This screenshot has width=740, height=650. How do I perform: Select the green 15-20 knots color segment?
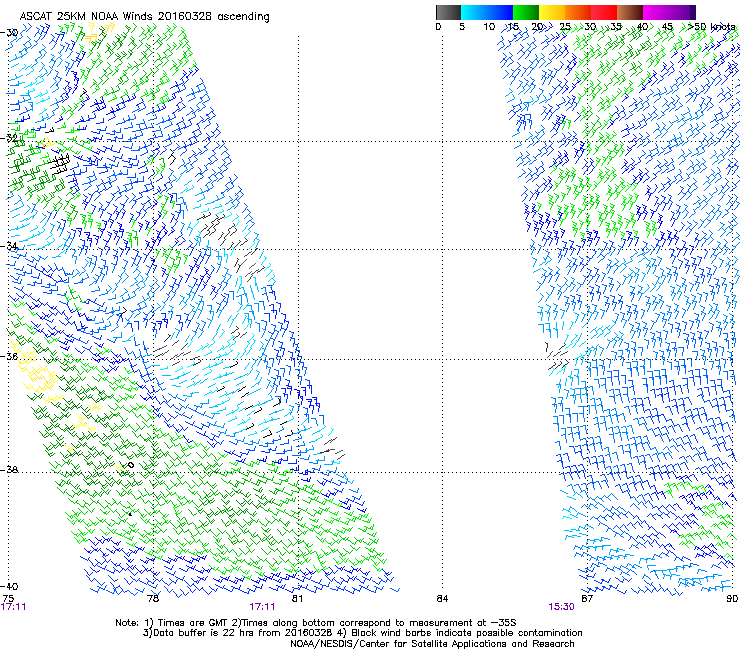(x=526, y=12)
